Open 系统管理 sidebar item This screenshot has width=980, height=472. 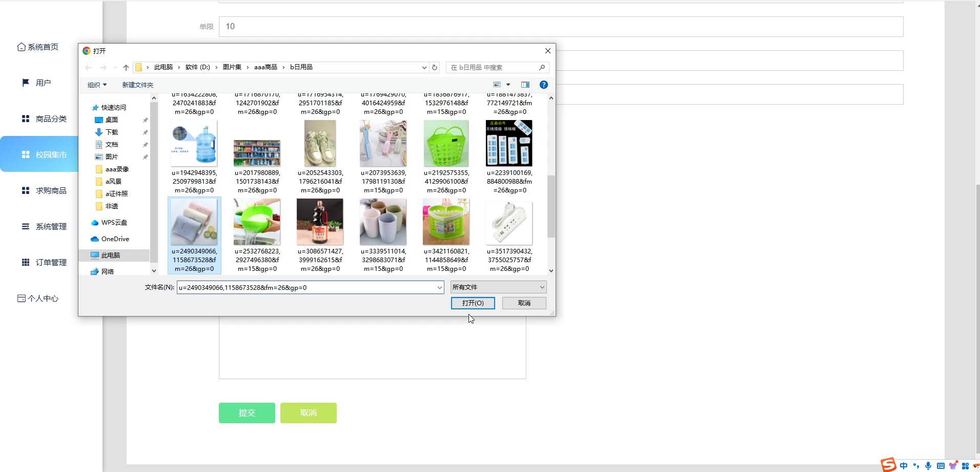pos(44,227)
